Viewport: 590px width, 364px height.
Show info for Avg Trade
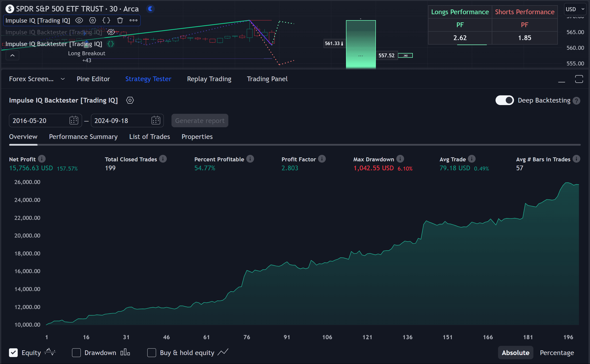point(472,159)
